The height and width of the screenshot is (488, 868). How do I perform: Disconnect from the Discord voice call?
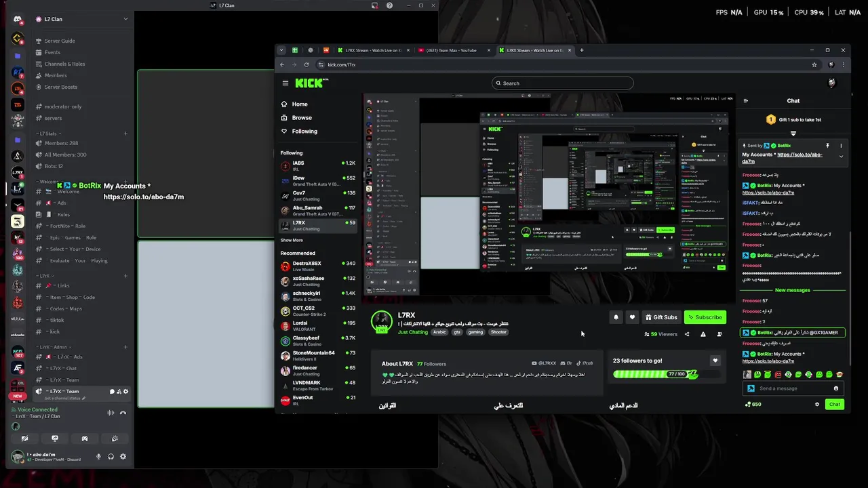tap(123, 413)
